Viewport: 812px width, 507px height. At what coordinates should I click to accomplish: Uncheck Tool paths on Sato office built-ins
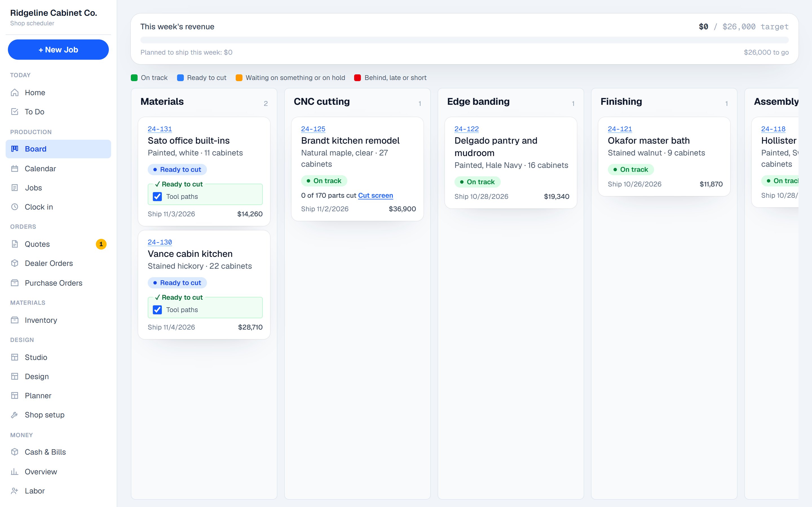coord(157,197)
